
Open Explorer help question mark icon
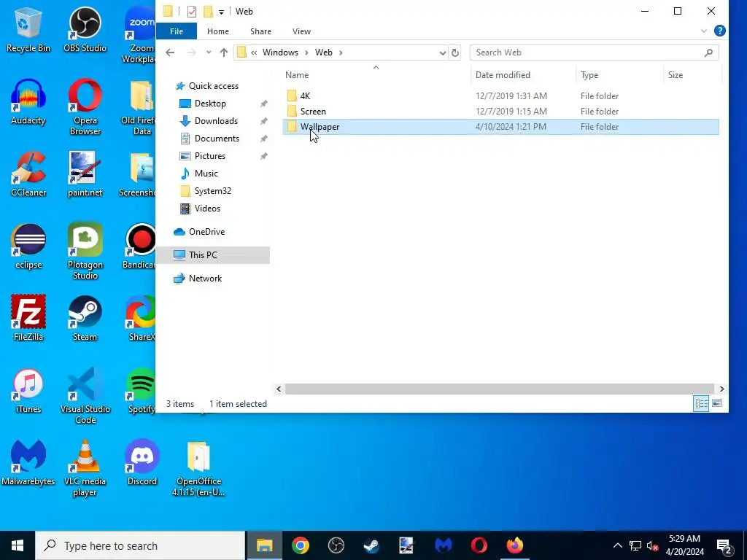(x=720, y=31)
